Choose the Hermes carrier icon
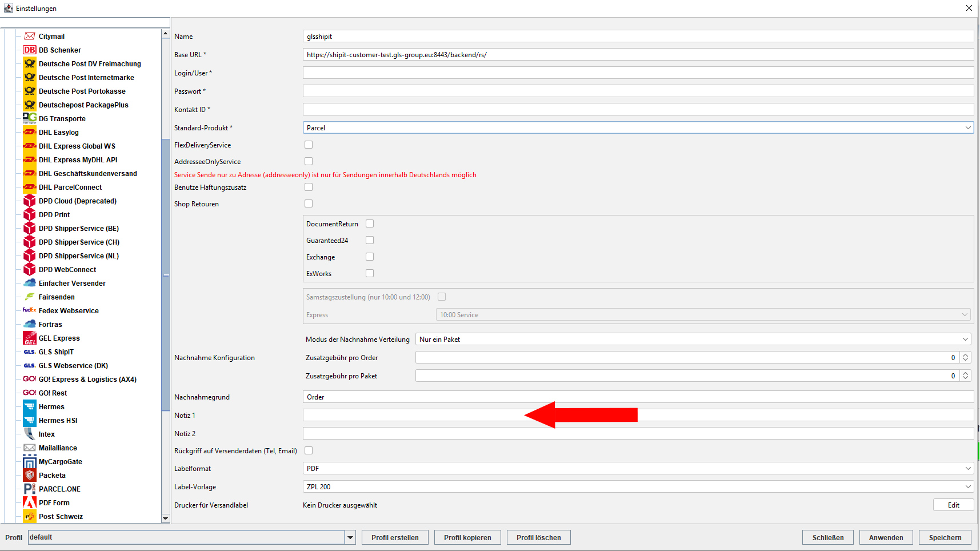 [x=30, y=406]
